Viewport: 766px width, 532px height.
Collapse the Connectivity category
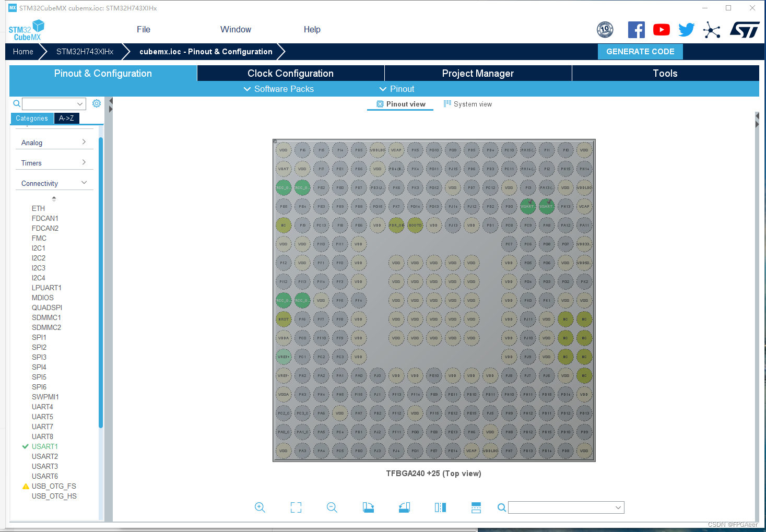(x=54, y=183)
